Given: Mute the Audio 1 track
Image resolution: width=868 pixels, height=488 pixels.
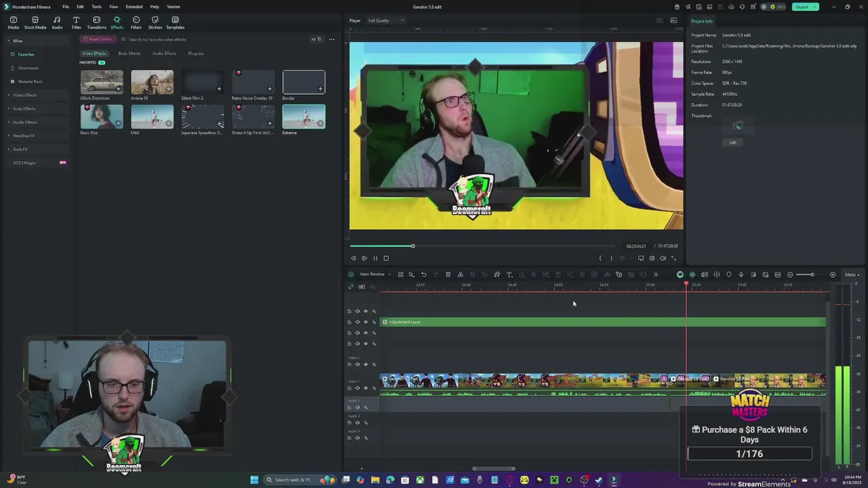Looking at the screenshot, I should [x=357, y=407].
